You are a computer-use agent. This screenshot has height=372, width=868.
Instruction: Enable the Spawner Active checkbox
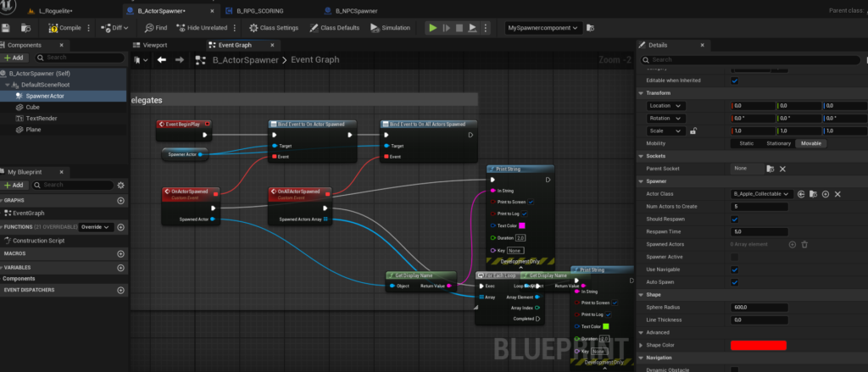point(735,257)
